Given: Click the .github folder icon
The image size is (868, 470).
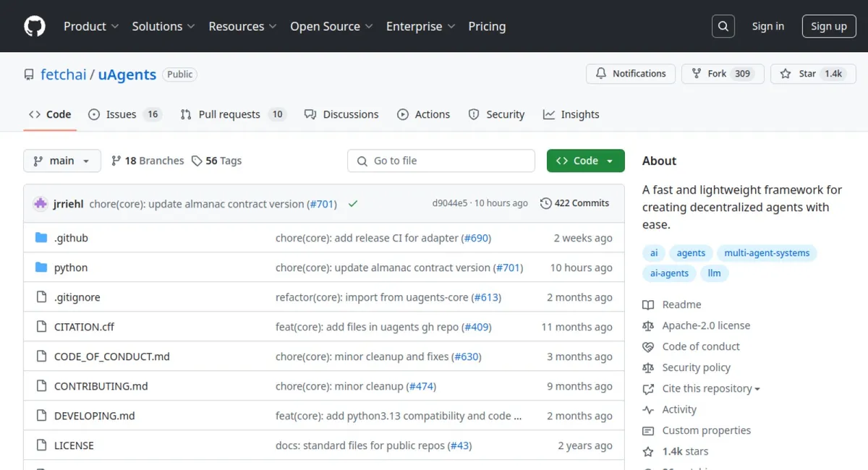Looking at the screenshot, I should tap(41, 238).
